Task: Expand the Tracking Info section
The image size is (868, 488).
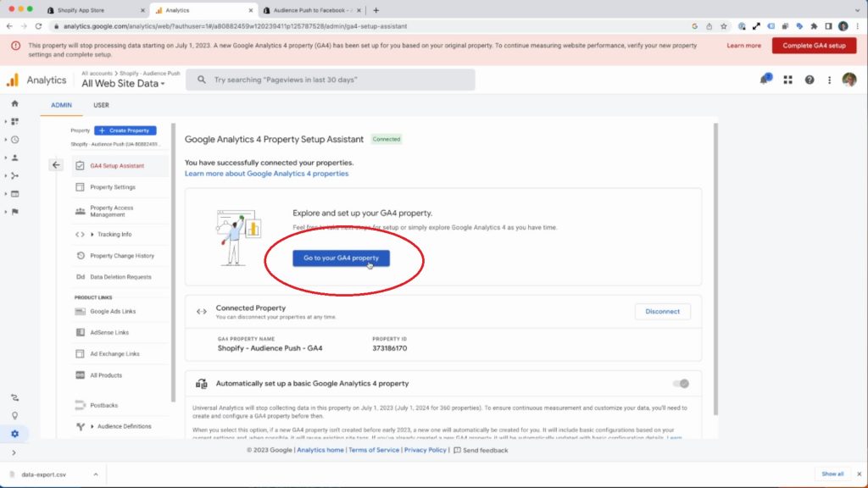Action: (92, 235)
